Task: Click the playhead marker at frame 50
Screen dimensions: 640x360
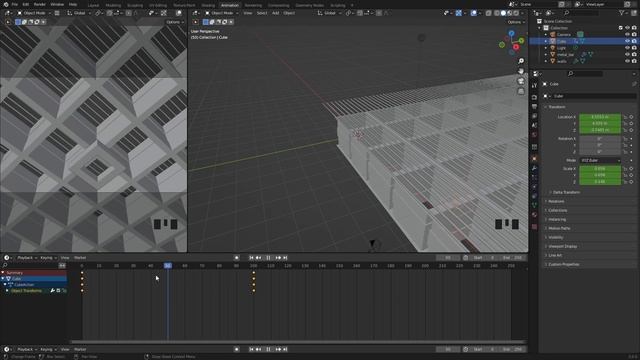Action: 168,265
